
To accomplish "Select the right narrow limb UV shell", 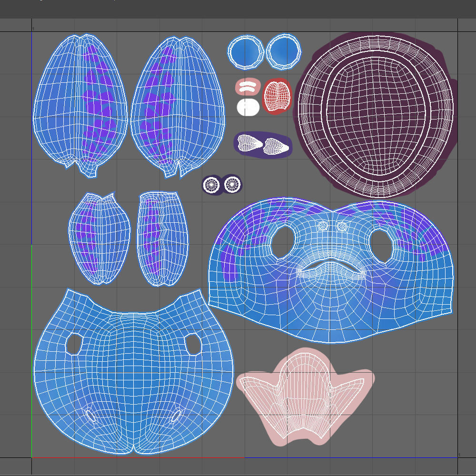I will (x=162, y=238).
